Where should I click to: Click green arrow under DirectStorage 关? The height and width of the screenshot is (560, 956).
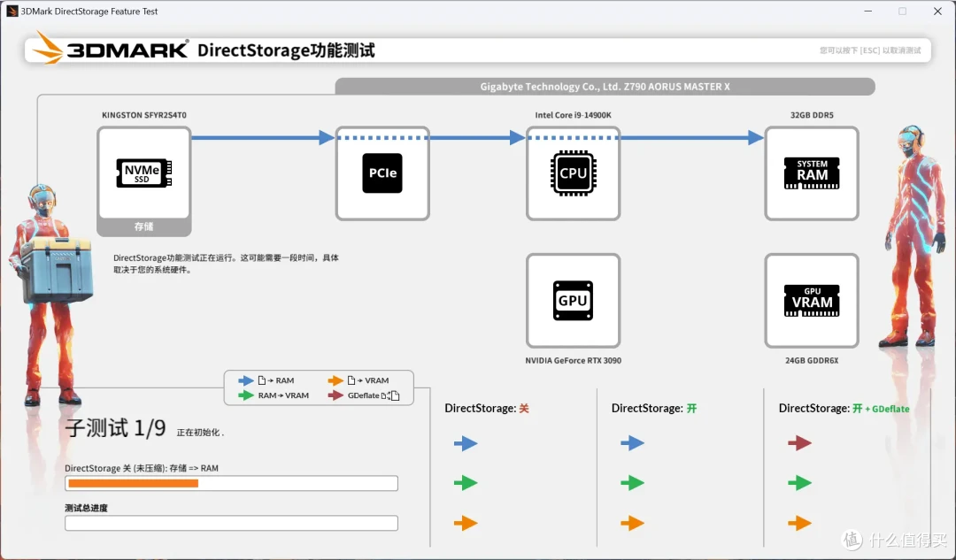[466, 483]
